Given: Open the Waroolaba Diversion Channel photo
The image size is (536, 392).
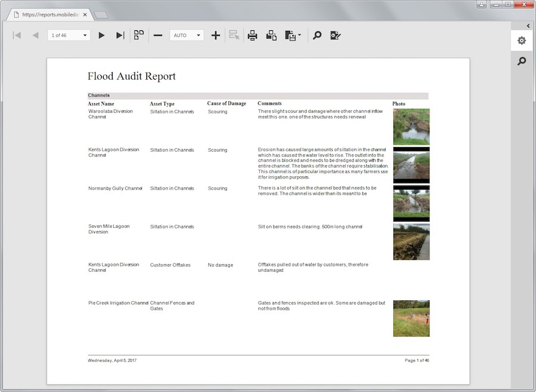Looking at the screenshot, I should [x=411, y=127].
